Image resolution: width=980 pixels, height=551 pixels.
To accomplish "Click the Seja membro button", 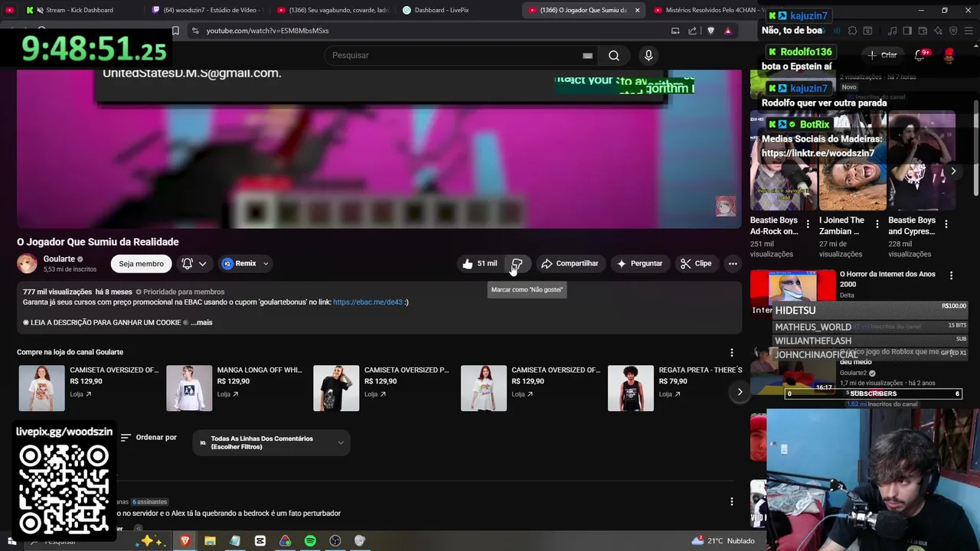I will pyautogui.click(x=141, y=263).
